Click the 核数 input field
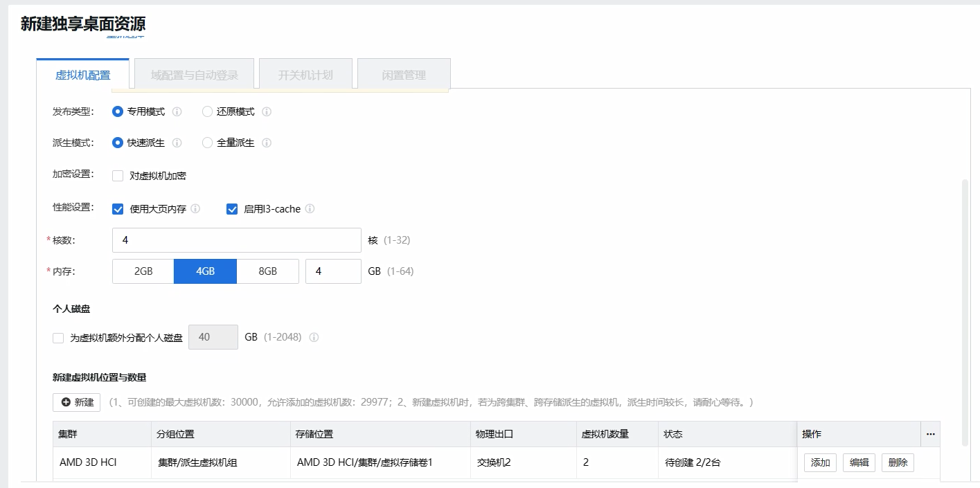 pyautogui.click(x=236, y=240)
